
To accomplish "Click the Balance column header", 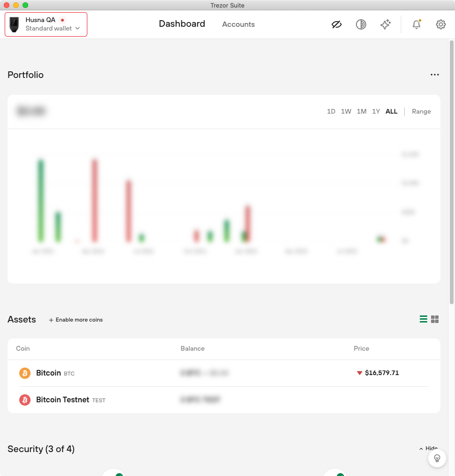I will pyautogui.click(x=193, y=348).
